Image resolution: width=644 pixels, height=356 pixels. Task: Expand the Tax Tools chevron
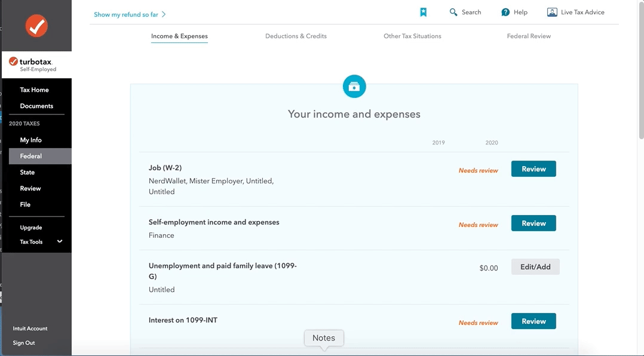[60, 241]
